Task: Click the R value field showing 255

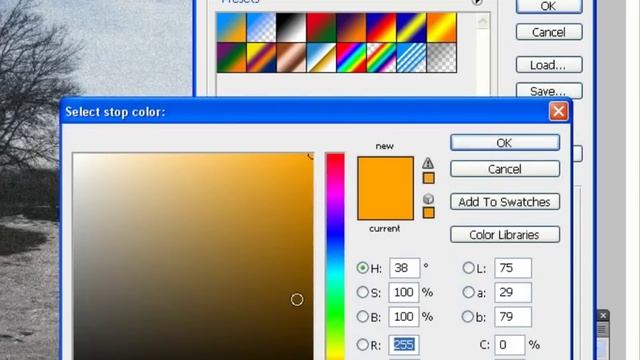Action: point(404,345)
